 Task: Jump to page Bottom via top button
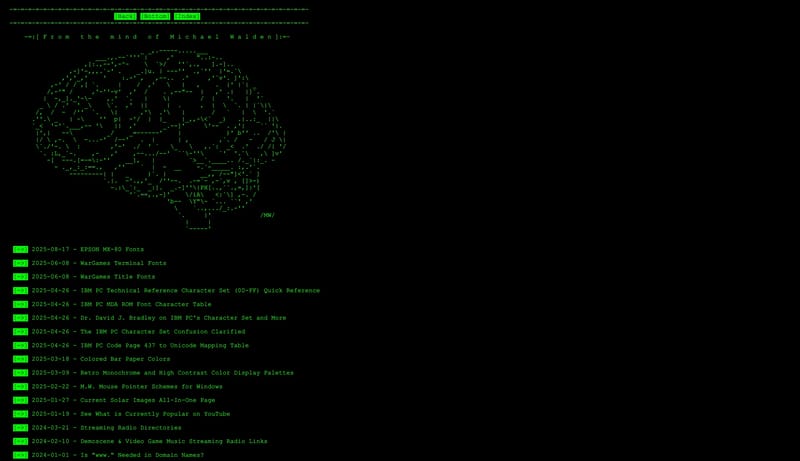(155, 16)
